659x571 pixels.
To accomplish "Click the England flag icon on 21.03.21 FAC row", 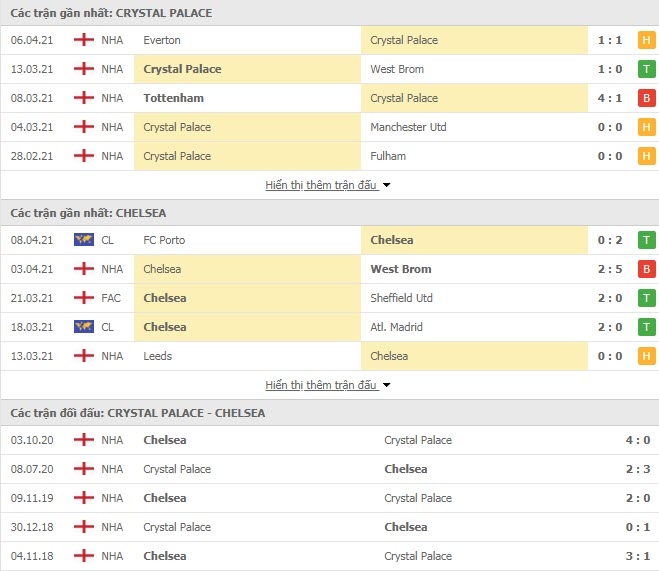I will point(84,298).
